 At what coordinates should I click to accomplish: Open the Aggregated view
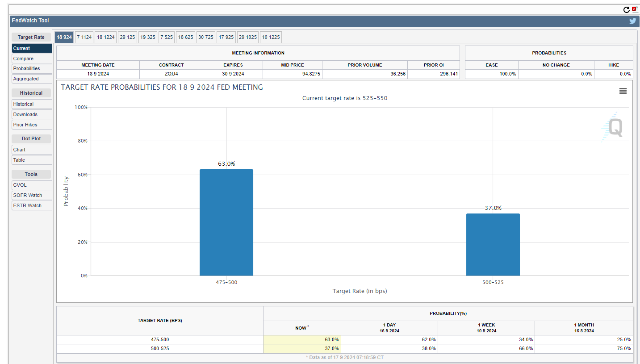coord(32,79)
